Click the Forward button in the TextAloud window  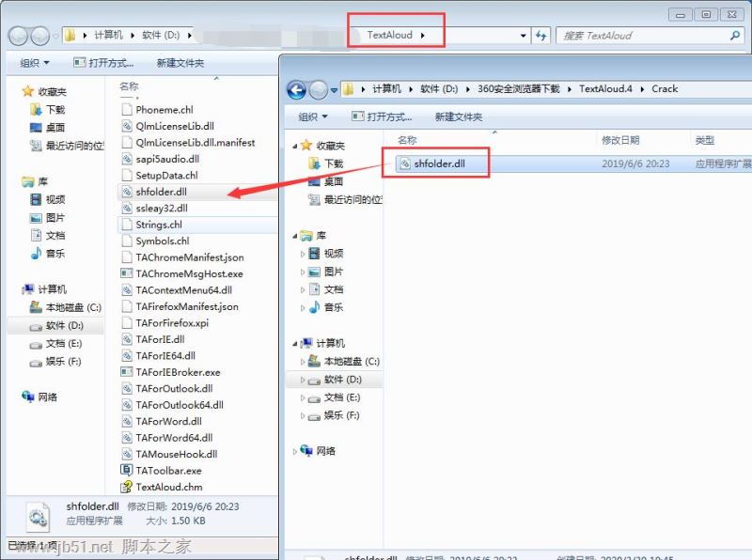click(39, 36)
